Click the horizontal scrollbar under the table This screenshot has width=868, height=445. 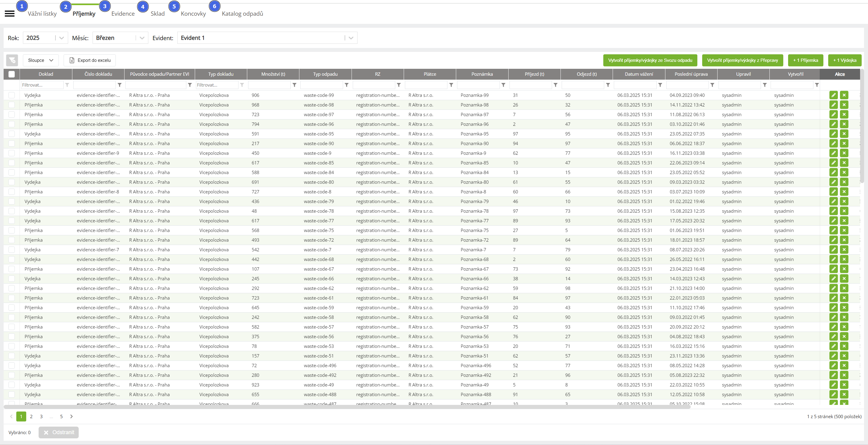coord(347,407)
